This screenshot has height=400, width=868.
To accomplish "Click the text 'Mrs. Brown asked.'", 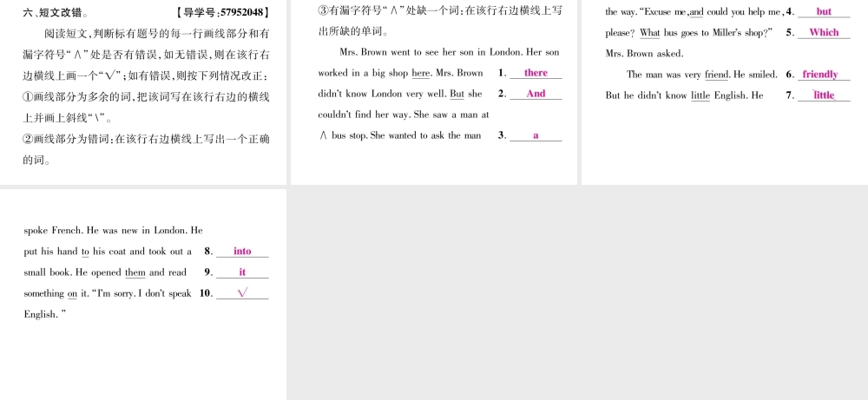I will point(644,54).
